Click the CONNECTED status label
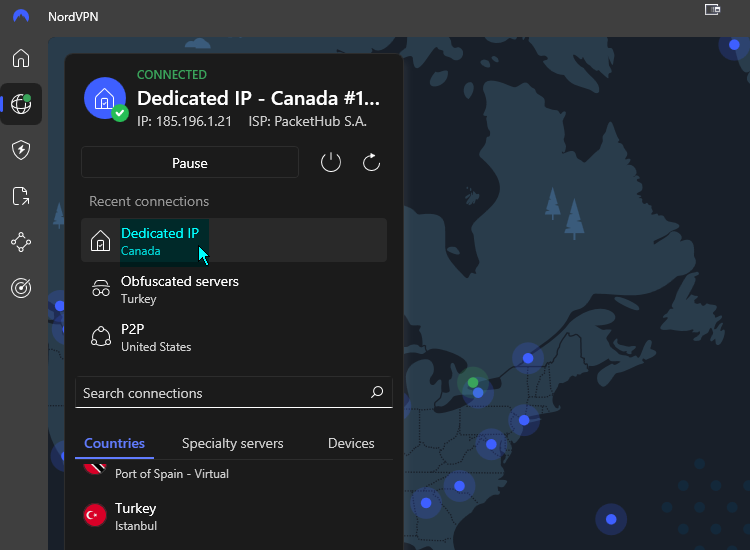 coord(172,75)
